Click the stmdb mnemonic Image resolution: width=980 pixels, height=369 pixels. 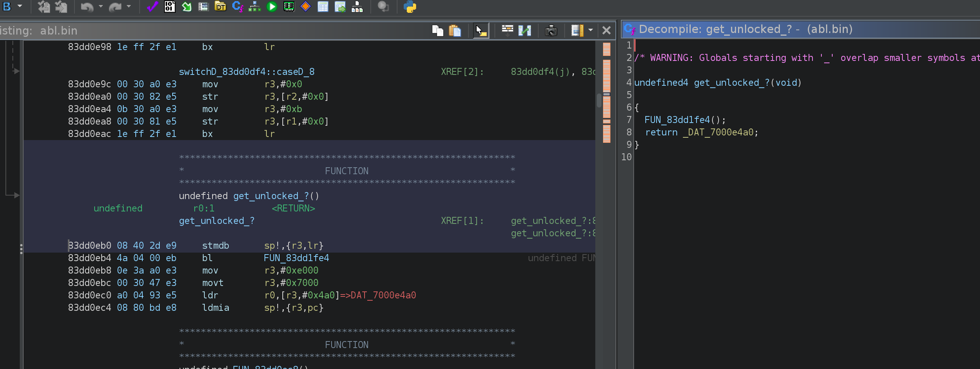point(216,246)
